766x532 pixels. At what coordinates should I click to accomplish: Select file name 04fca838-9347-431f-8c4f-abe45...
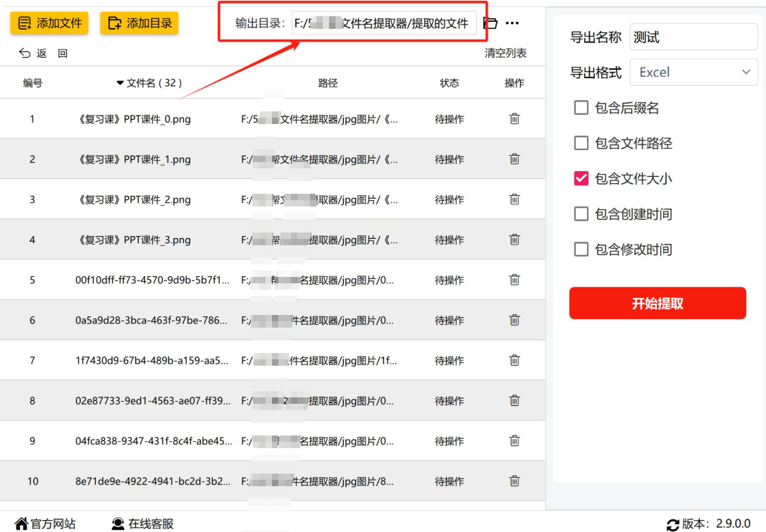[x=154, y=441]
